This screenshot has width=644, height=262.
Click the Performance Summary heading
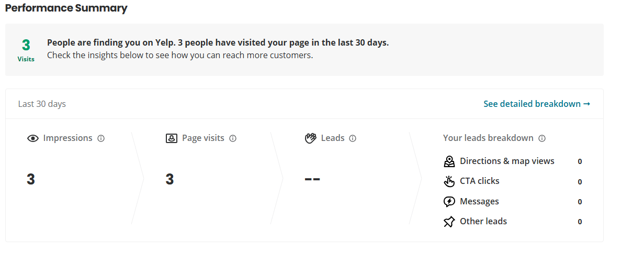coord(66,8)
